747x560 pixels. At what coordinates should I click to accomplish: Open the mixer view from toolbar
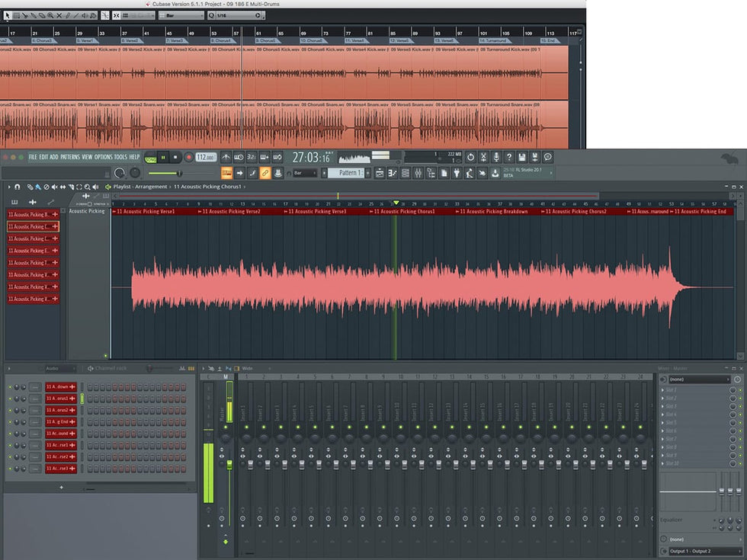(x=418, y=174)
